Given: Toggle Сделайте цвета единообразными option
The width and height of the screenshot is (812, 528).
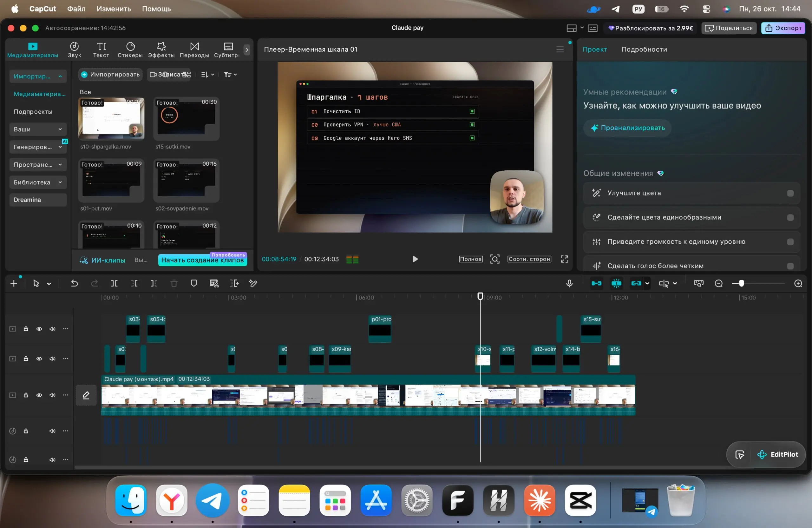Looking at the screenshot, I should [790, 217].
